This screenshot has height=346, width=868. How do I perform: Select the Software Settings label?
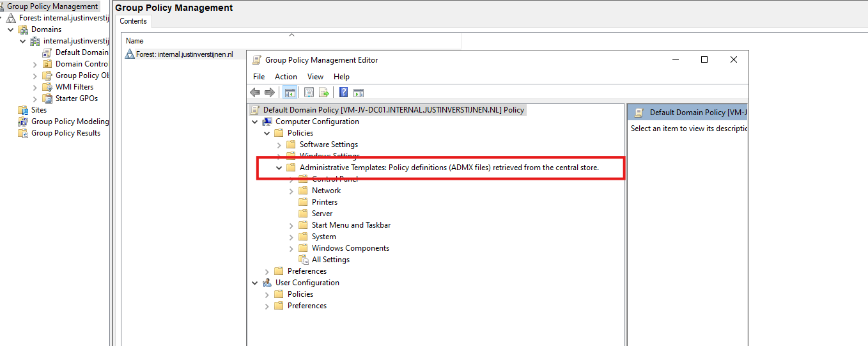[x=329, y=145]
